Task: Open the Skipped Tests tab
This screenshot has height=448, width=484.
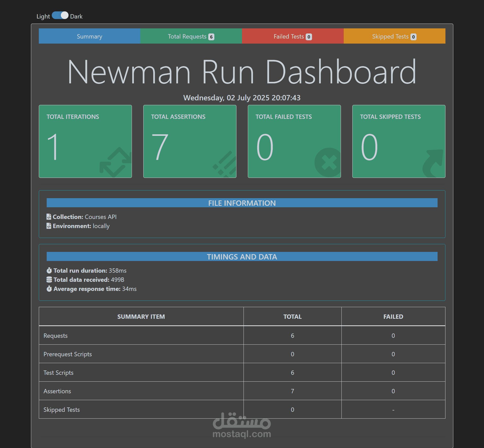Action: [394, 36]
